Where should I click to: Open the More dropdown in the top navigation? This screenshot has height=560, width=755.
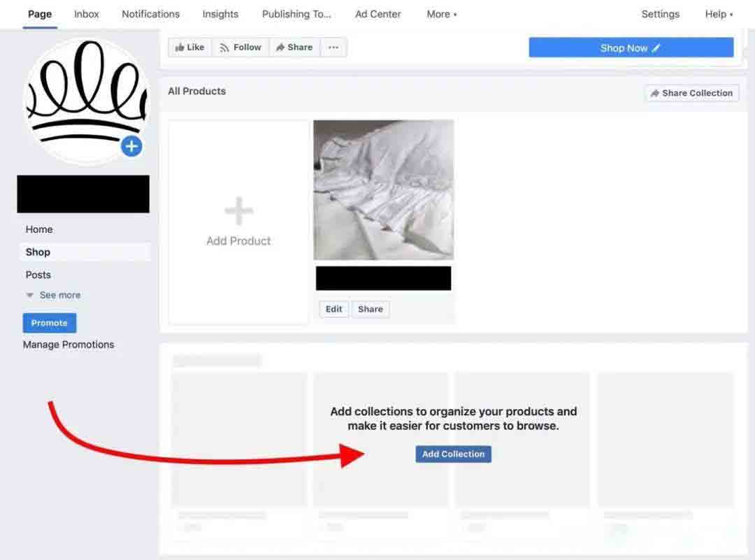[x=441, y=14]
